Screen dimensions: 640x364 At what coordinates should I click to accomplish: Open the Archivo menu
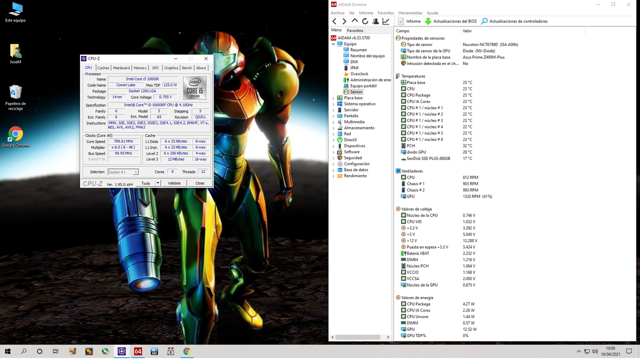[x=337, y=13]
